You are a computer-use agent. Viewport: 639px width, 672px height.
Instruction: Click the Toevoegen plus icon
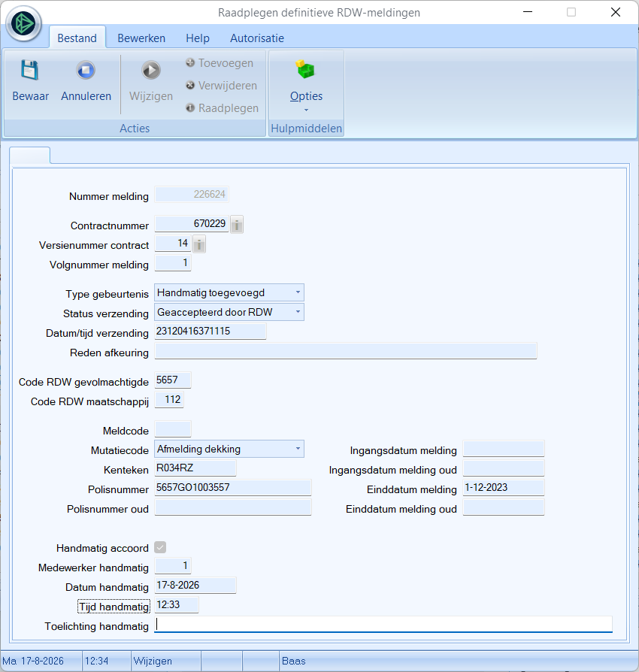click(x=190, y=62)
